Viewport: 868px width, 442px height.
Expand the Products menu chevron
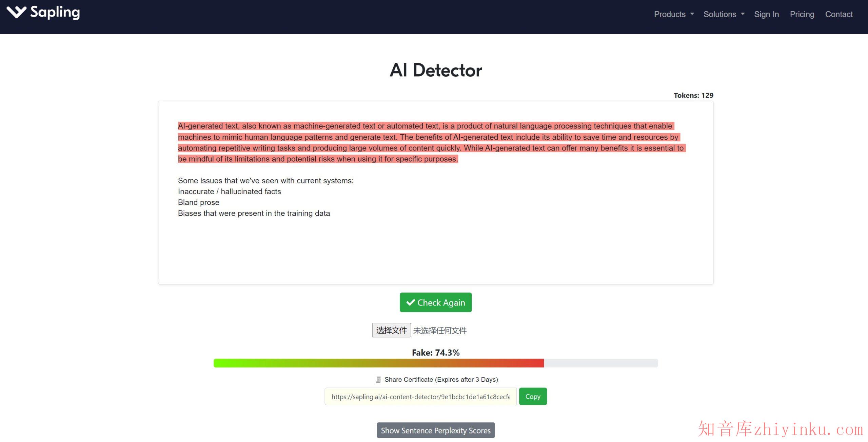coord(692,15)
